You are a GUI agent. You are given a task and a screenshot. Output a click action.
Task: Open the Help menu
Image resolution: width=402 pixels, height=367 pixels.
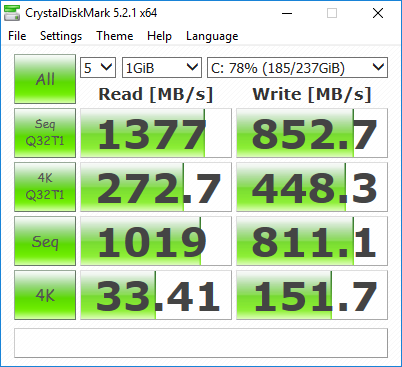[x=159, y=36]
